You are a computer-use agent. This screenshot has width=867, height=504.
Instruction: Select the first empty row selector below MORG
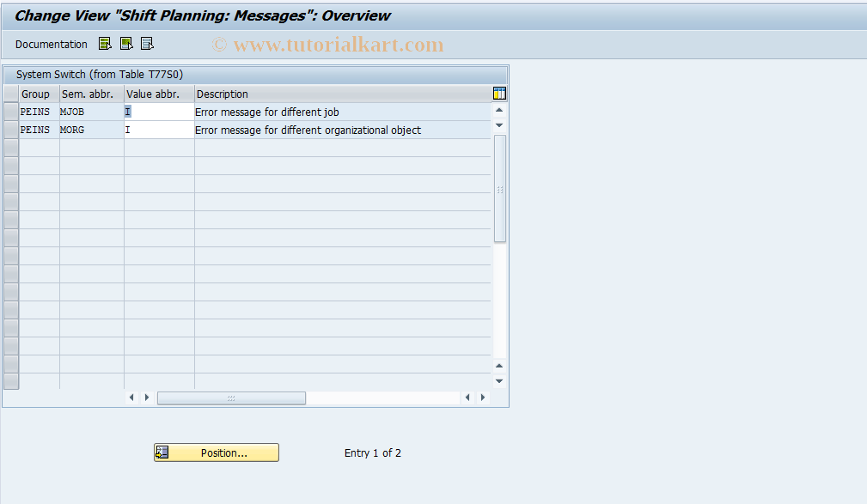tap(11, 148)
